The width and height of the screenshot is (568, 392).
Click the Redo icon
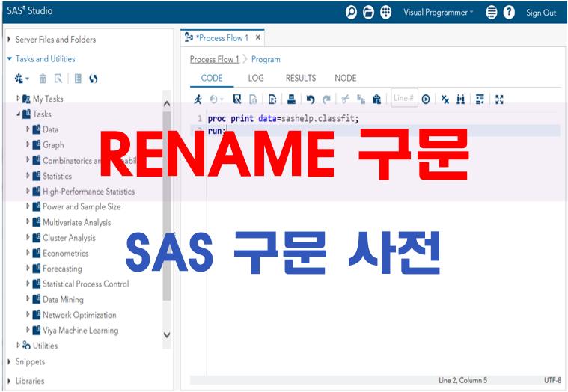(x=326, y=99)
